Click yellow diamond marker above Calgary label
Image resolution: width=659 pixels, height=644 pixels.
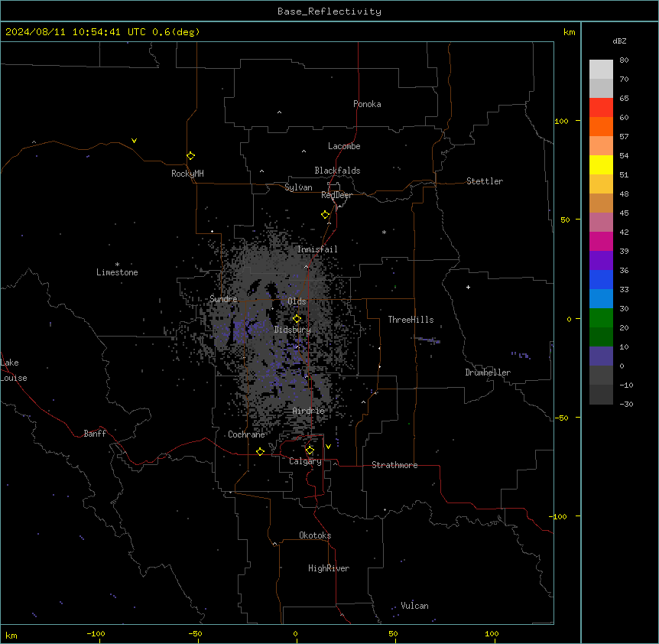click(310, 450)
